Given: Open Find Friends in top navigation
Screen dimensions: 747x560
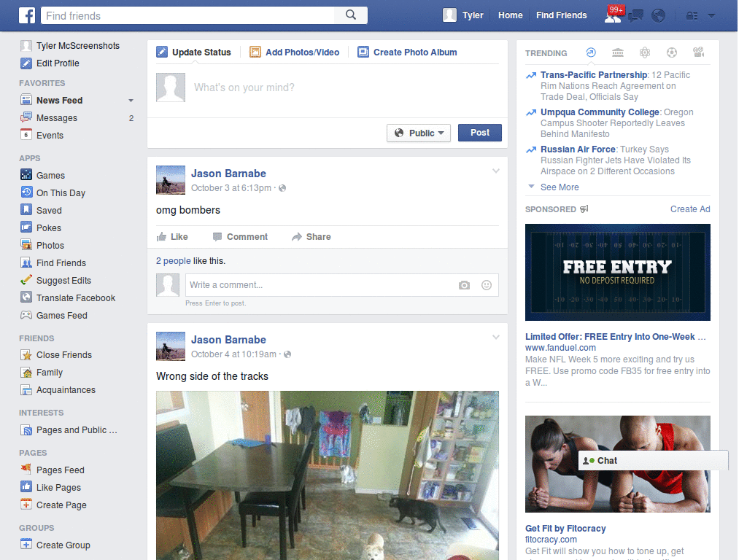Looking at the screenshot, I should click(x=561, y=15).
